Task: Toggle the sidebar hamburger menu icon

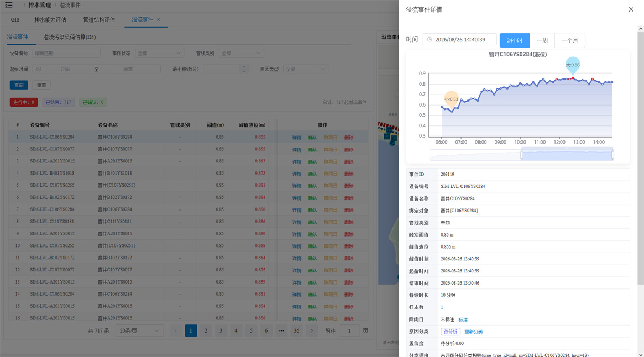Action: click(9, 5)
